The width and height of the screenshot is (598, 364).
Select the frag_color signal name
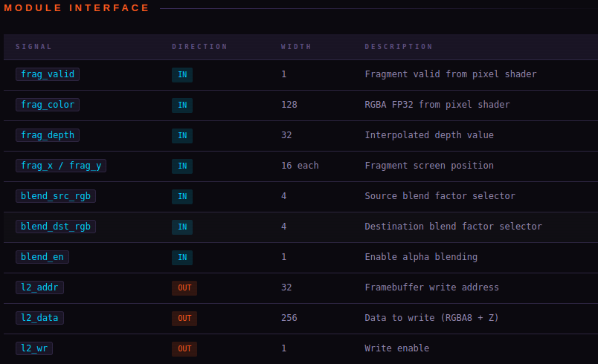pyautogui.click(x=48, y=105)
